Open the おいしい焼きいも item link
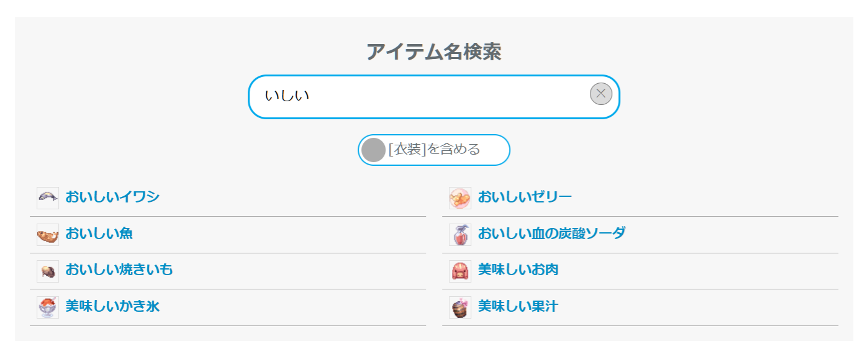The image size is (868, 354). pos(119,270)
